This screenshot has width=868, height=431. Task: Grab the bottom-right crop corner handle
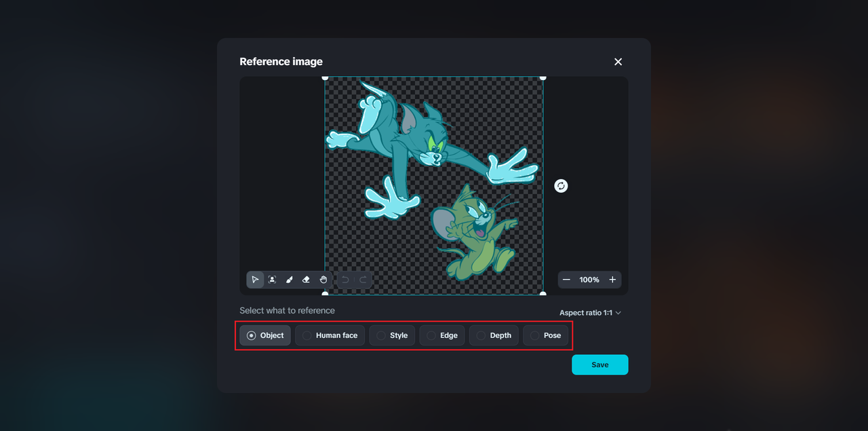542,293
